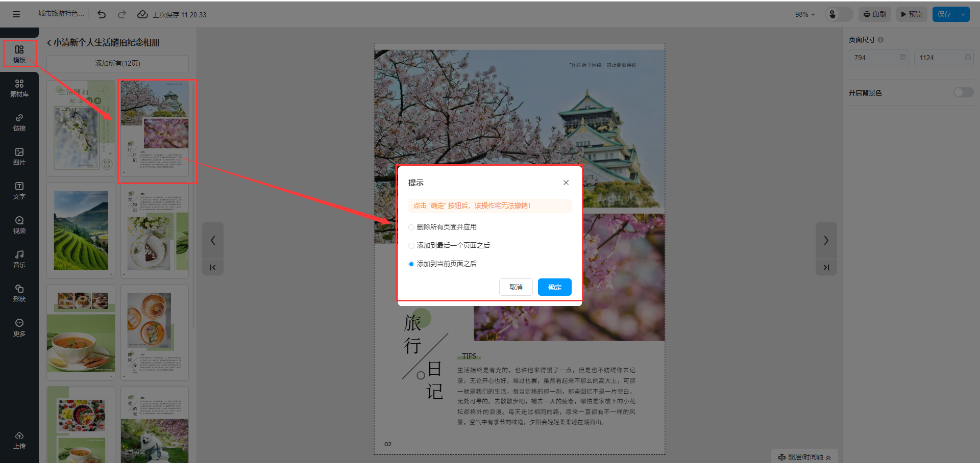Image resolution: width=980 pixels, height=463 pixels.
Task: Open the hamburger menu icon
Action: tap(16, 14)
